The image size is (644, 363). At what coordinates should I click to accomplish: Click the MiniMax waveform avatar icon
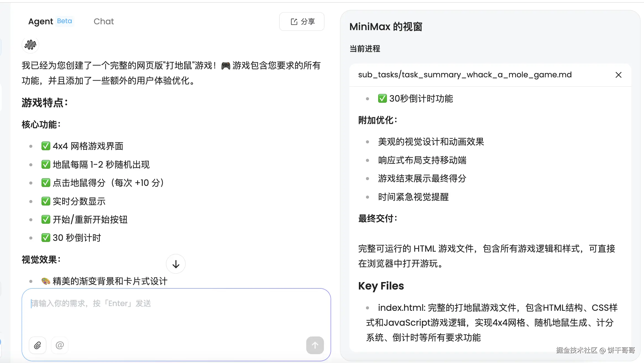click(30, 45)
